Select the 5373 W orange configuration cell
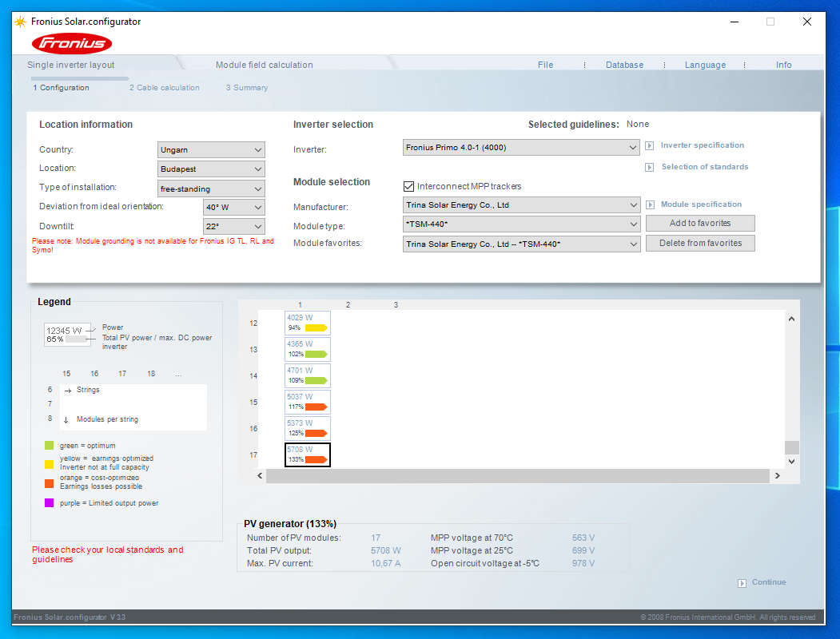Image resolution: width=840 pixels, height=639 pixels. (x=307, y=428)
